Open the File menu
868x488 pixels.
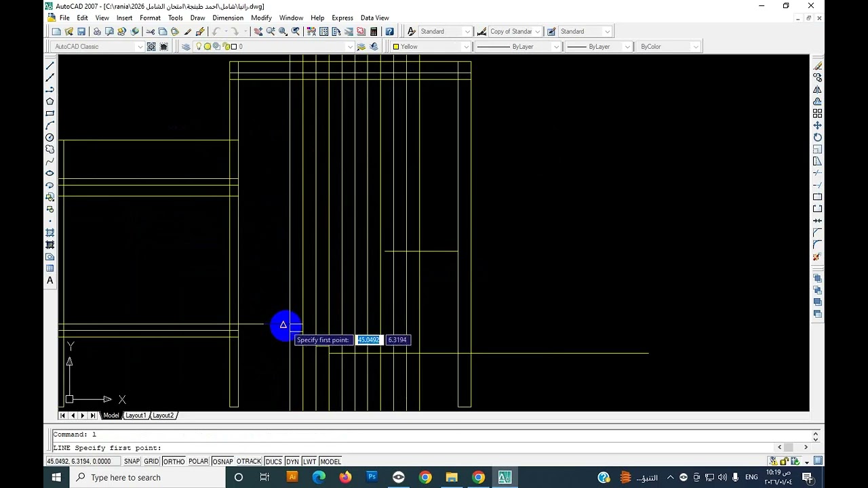pyautogui.click(x=64, y=18)
